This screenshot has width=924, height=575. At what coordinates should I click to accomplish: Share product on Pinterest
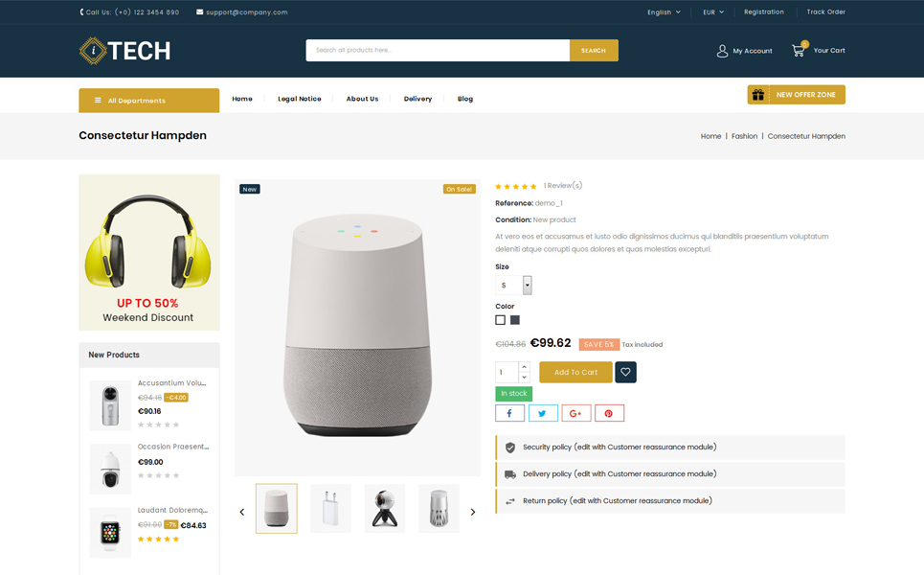tap(609, 413)
